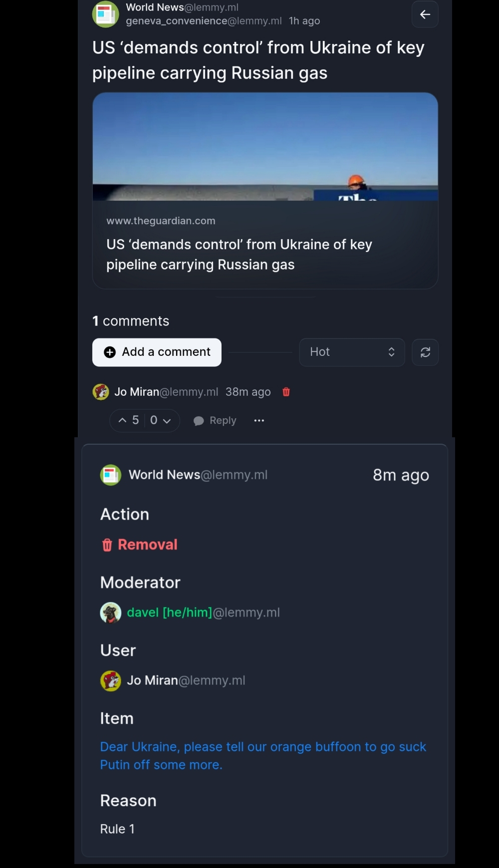Refresh the comments list
Viewport: 499px width, 868px height.
[x=425, y=352]
